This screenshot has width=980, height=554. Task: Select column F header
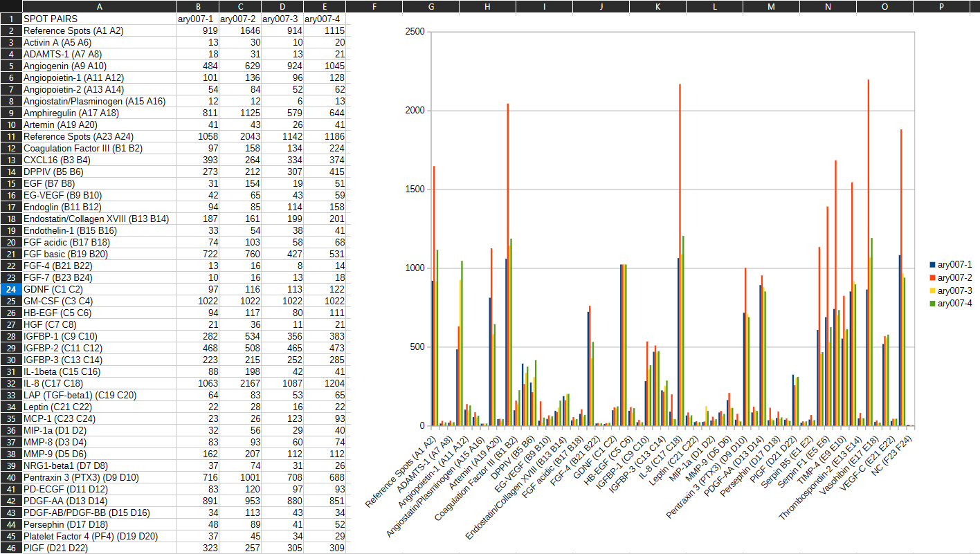tap(374, 6)
